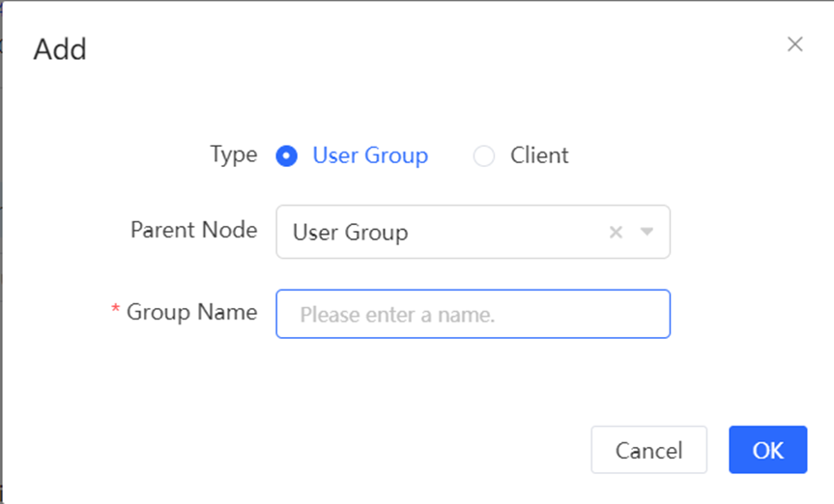
Task: Click the Client type label text
Action: click(x=539, y=155)
